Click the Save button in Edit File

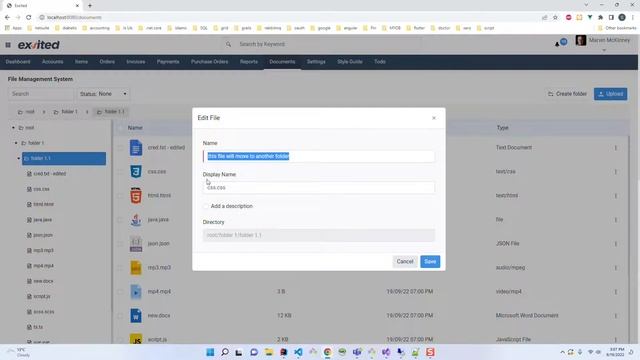pos(430,262)
